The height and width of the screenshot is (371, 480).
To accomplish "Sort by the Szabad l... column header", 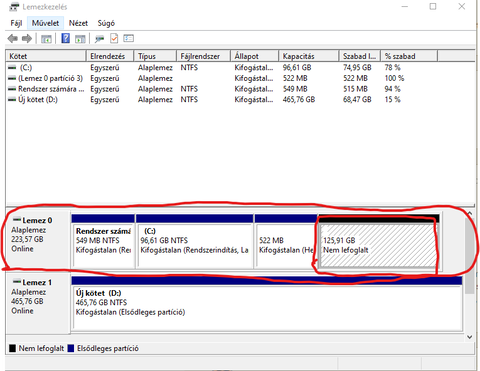I will [x=360, y=56].
